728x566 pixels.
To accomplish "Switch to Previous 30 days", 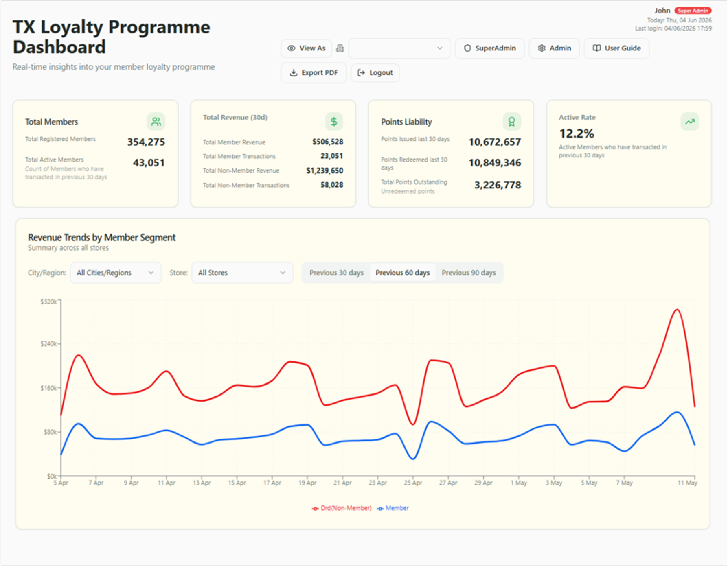I will (x=336, y=273).
